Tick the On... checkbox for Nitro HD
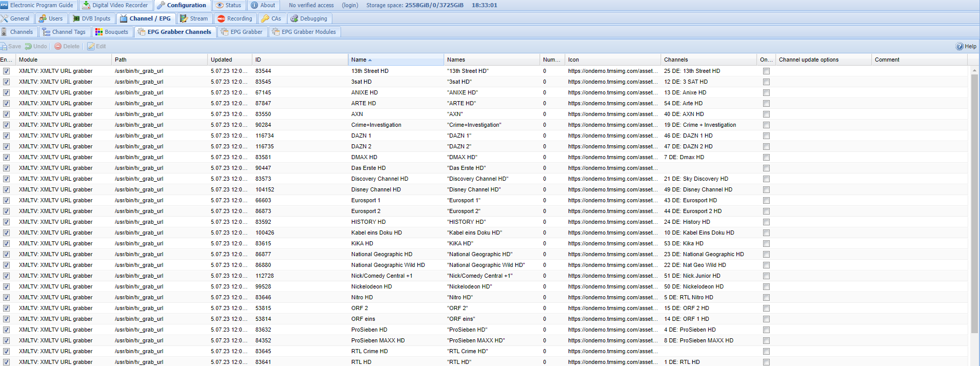 pyautogui.click(x=766, y=298)
